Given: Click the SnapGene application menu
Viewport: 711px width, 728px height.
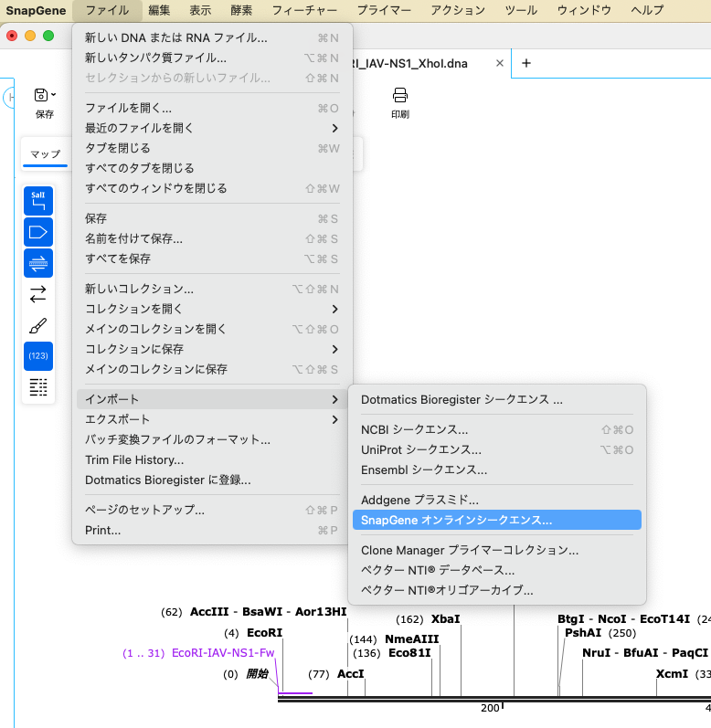Looking at the screenshot, I should click(36, 10).
